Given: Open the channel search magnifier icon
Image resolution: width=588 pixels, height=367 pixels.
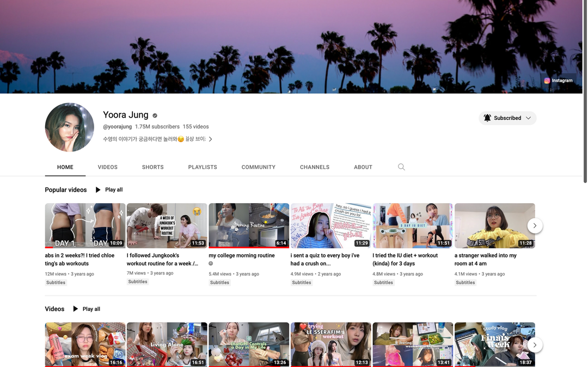Looking at the screenshot, I should [x=401, y=167].
